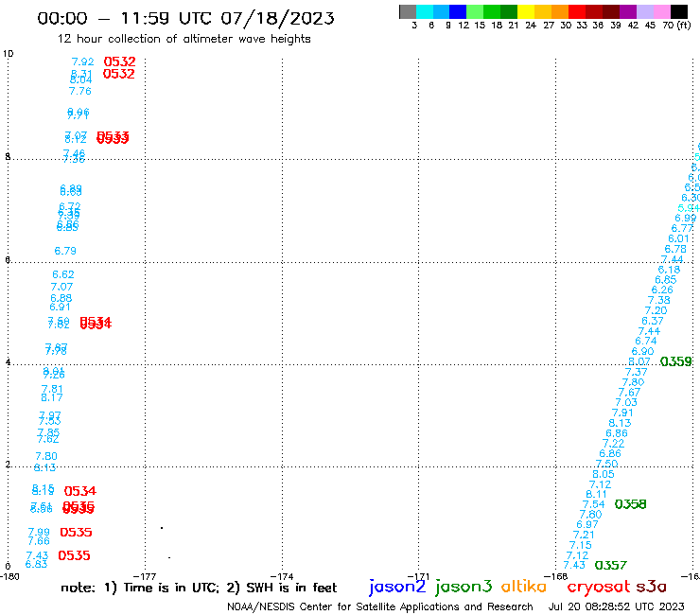Click the cyan wave height value '5.94'
Image resolution: width=700 pixels, height=615 pixels.
(x=689, y=208)
